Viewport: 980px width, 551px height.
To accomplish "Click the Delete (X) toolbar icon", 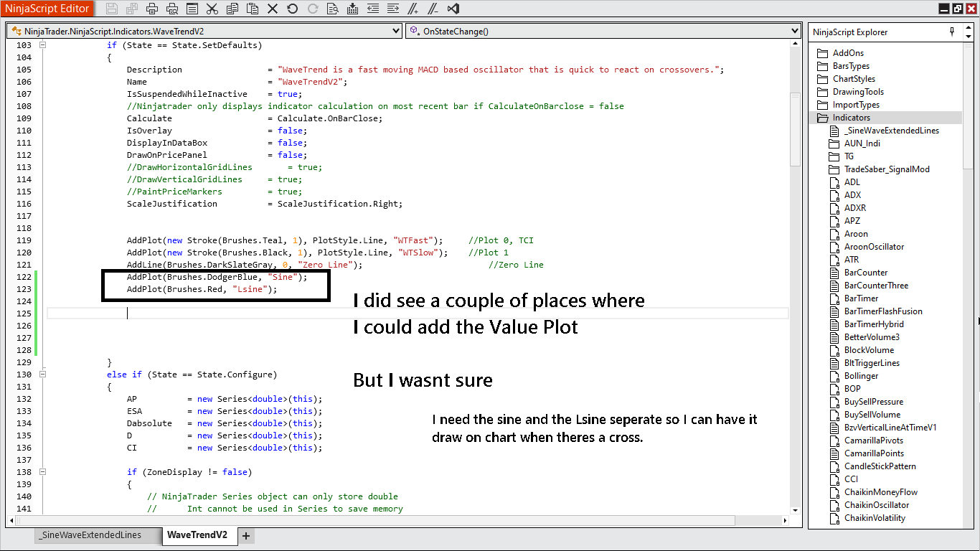I will [x=273, y=9].
